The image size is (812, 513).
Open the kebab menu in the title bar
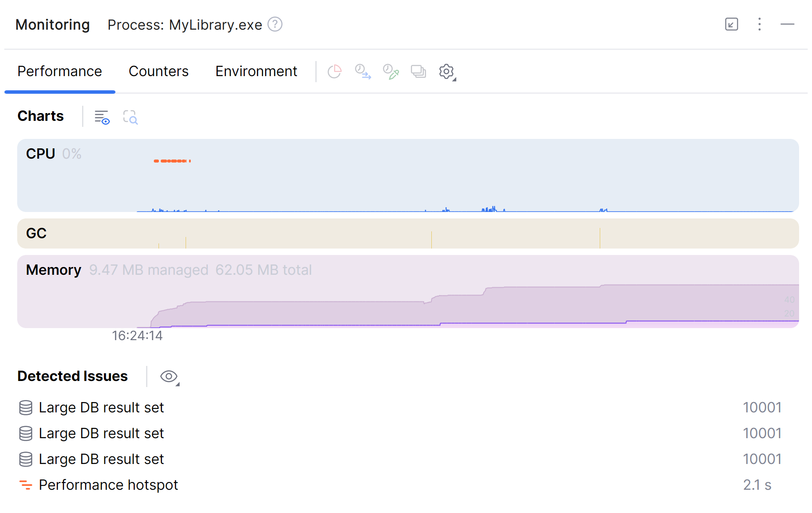[760, 25]
